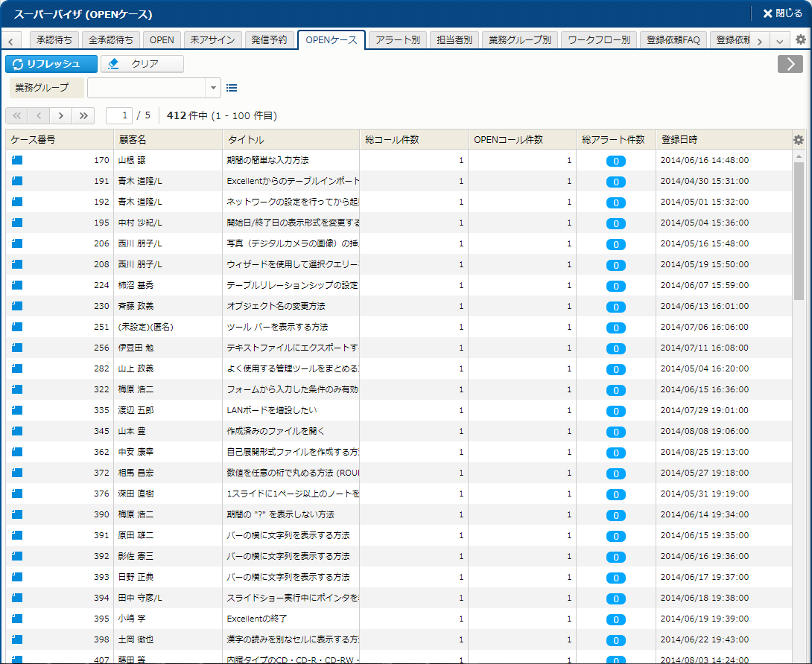Open case 251 folder icon
Viewport: 812px width, 664px height.
coord(18,327)
